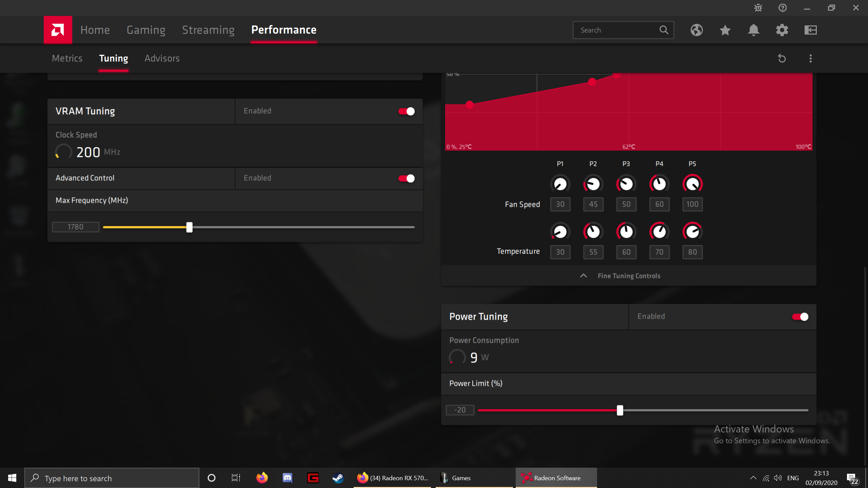Viewport: 868px width, 488px height.
Task: Click the P5 Fan Speed value field
Action: (692, 204)
